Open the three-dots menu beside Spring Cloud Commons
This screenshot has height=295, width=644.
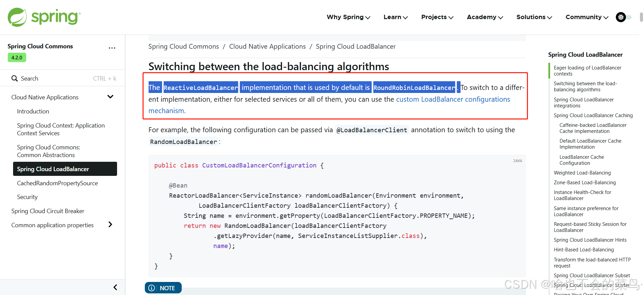coord(112,48)
